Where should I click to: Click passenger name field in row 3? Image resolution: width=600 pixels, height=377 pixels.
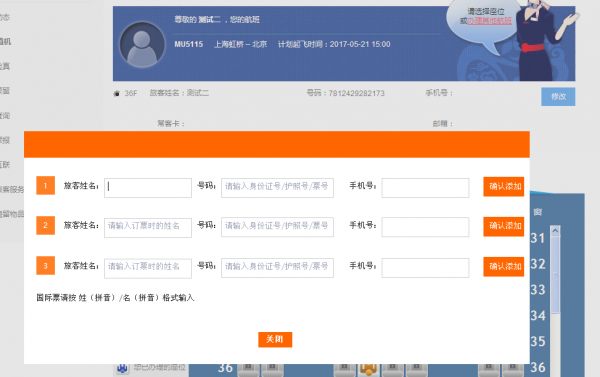pyautogui.click(x=148, y=268)
